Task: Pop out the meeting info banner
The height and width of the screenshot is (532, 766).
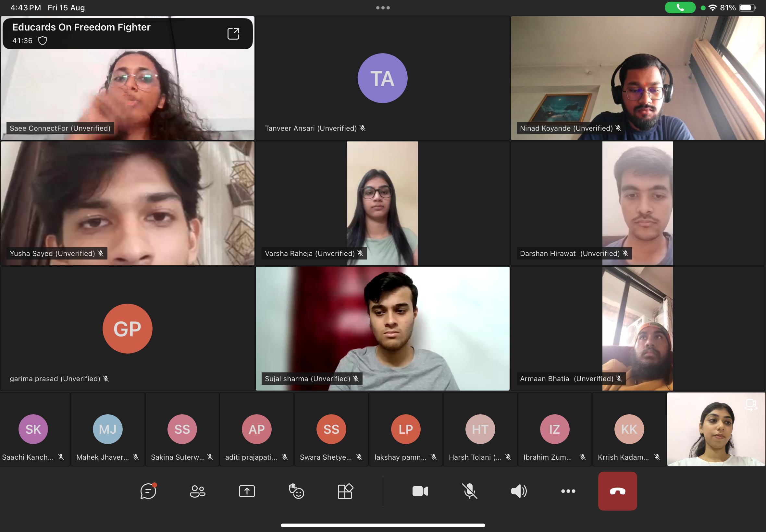Action: pyautogui.click(x=233, y=34)
